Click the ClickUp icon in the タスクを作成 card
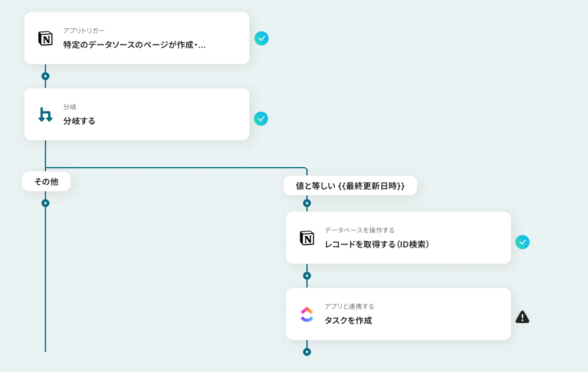Screen dimensions: 588x372 click(x=307, y=314)
